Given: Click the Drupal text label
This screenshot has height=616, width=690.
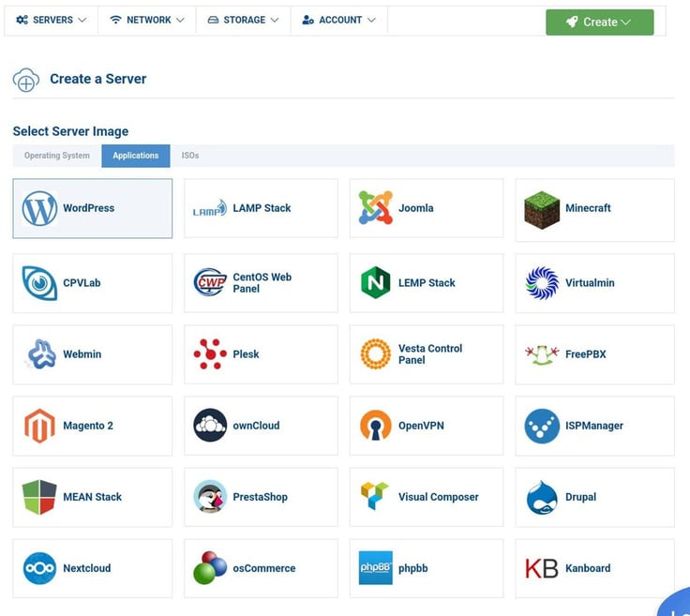Looking at the screenshot, I should pyautogui.click(x=580, y=497).
